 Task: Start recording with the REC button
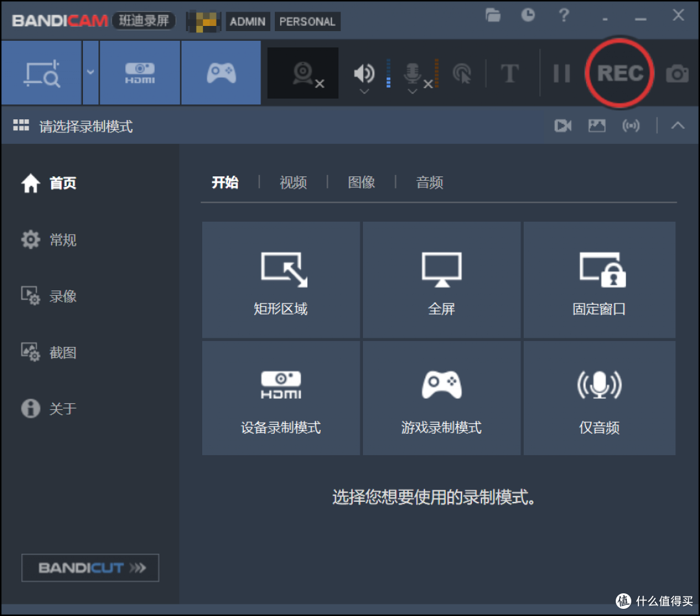click(x=620, y=73)
